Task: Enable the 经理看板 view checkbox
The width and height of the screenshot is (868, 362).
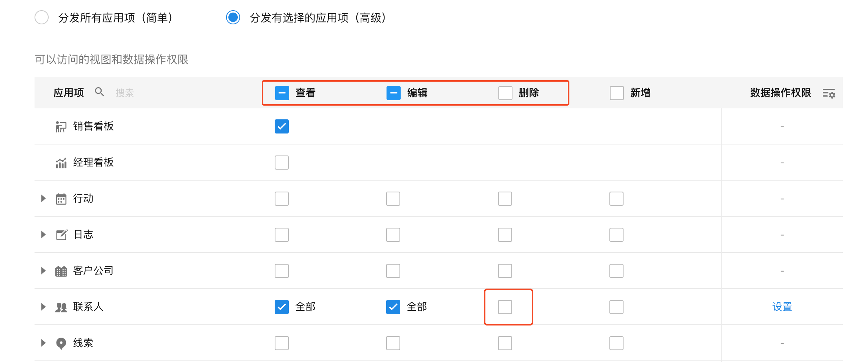Action: 282,163
